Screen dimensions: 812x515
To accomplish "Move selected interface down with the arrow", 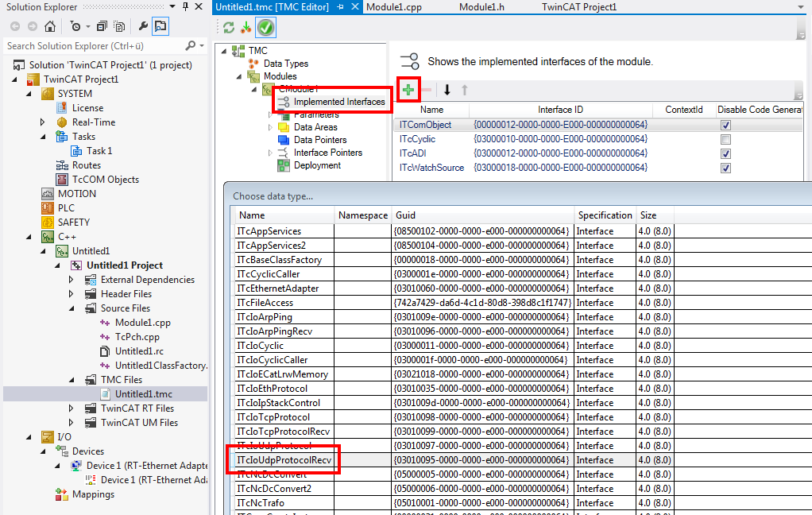I will coord(447,90).
